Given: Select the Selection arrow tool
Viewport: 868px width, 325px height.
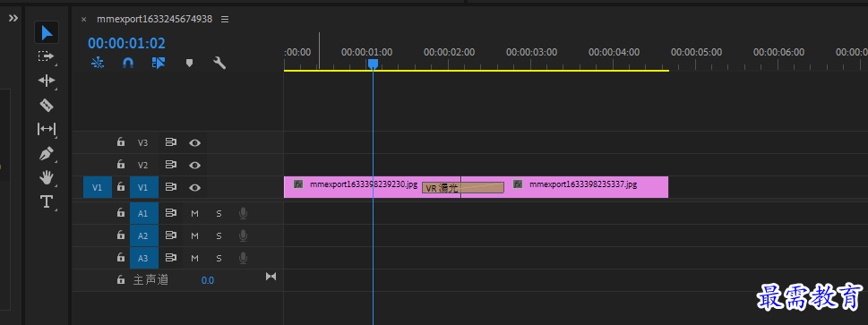Looking at the screenshot, I should (x=47, y=32).
